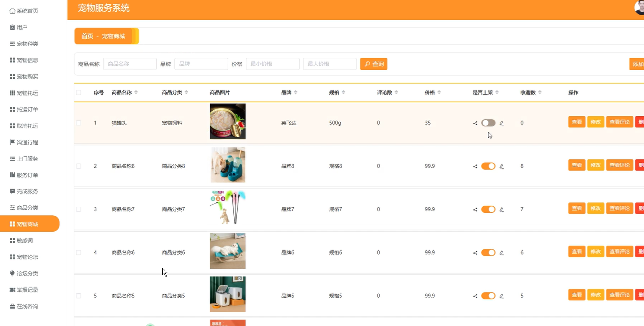Image resolution: width=644 pixels, height=326 pixels.
Task: Toggle 是否上架 switch for 商品名称7
Action: click(x=488, y=209)
